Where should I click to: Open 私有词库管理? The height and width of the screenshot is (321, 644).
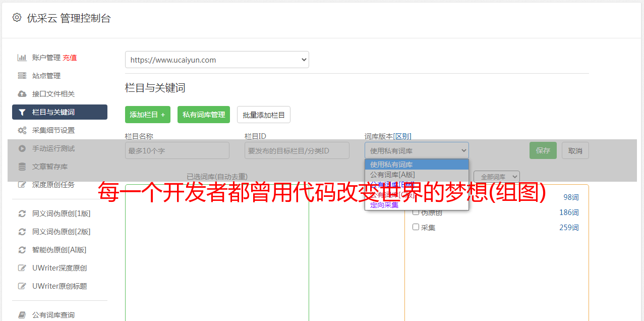(x=204, y=115)
